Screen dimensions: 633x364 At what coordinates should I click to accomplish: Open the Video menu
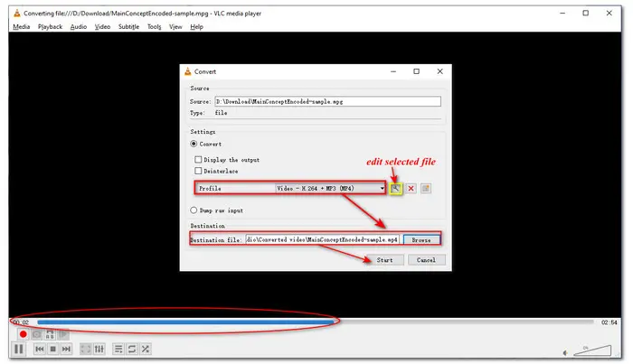point(102,26)
